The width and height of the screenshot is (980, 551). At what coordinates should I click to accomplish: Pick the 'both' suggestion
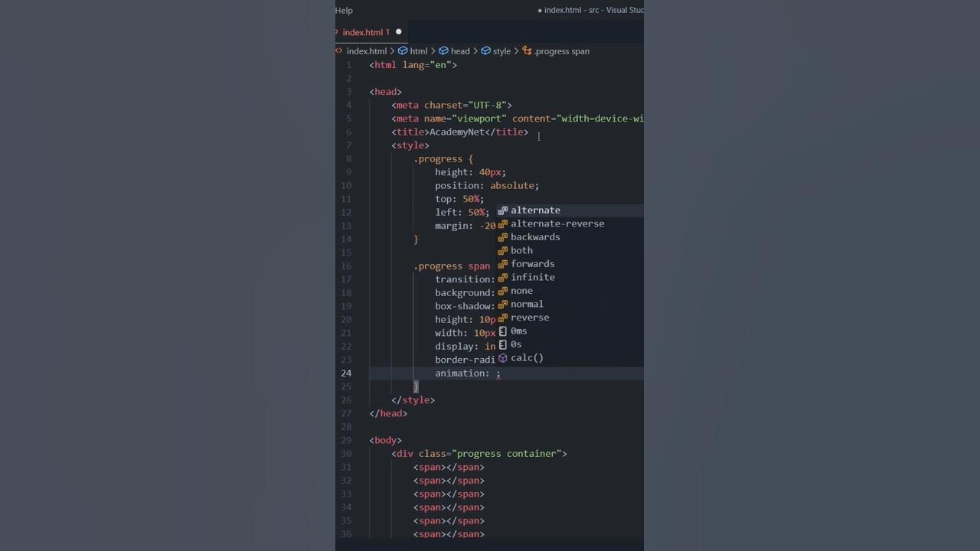coord(570,250)
